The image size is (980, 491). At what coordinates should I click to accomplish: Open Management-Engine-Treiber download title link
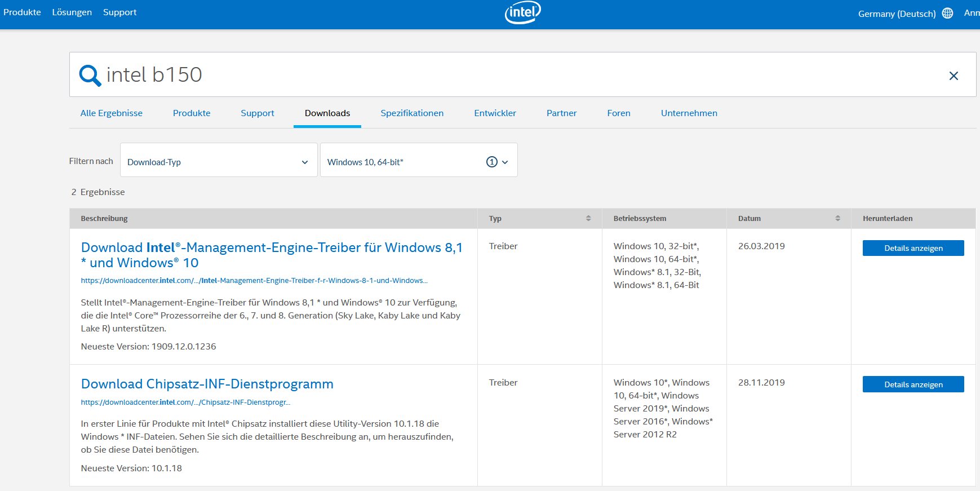272,255
